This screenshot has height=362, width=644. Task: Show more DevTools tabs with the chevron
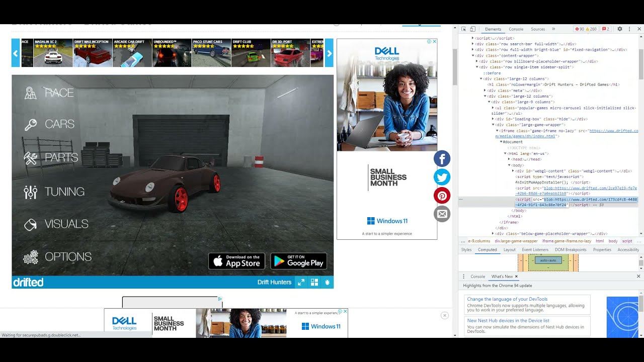tap(553, 29)
